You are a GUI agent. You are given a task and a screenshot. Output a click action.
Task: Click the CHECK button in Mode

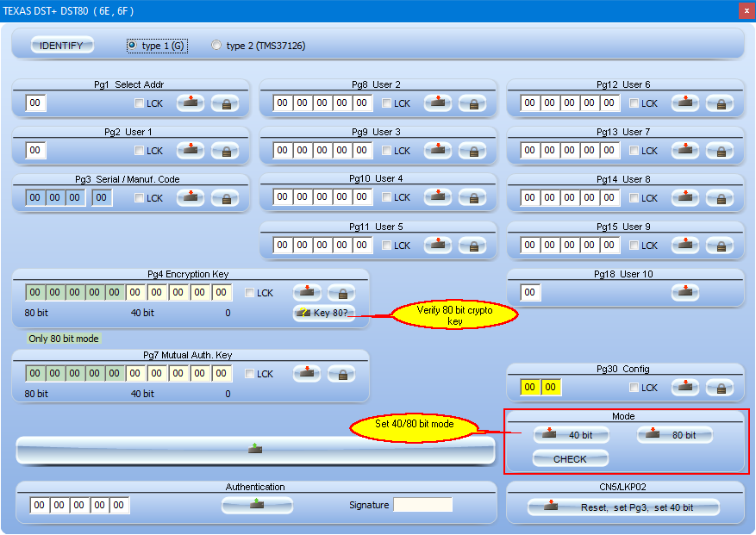(571, 459)
